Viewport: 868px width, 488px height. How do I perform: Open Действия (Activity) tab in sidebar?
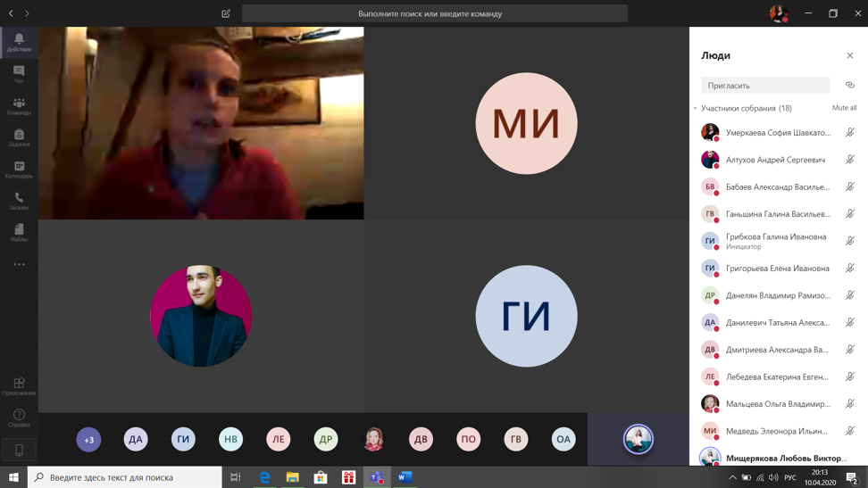[x=19, y=42]
